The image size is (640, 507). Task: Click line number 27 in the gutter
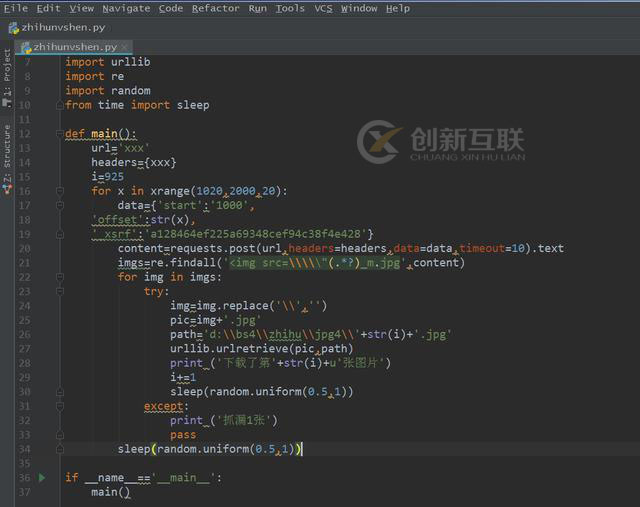tap(24, 349)
